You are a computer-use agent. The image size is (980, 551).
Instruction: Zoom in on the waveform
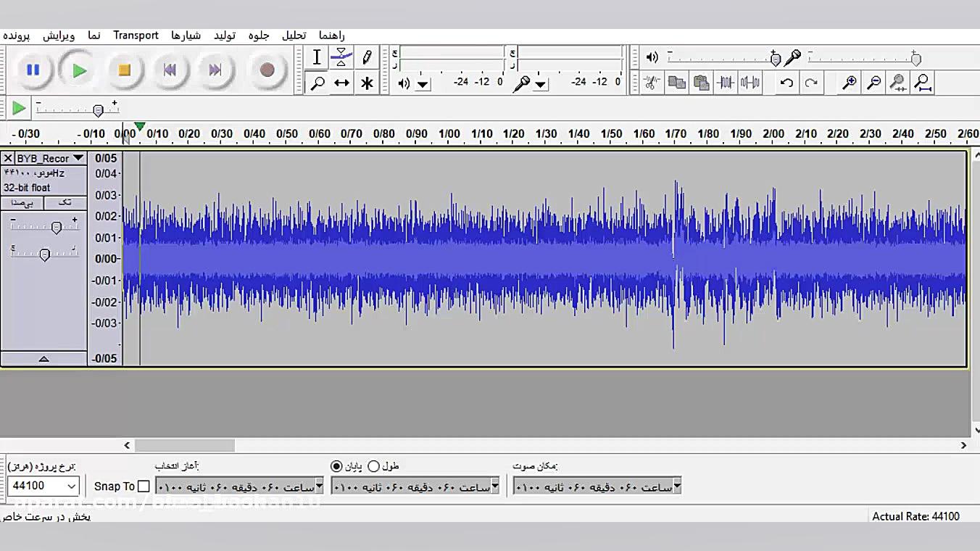849,82
